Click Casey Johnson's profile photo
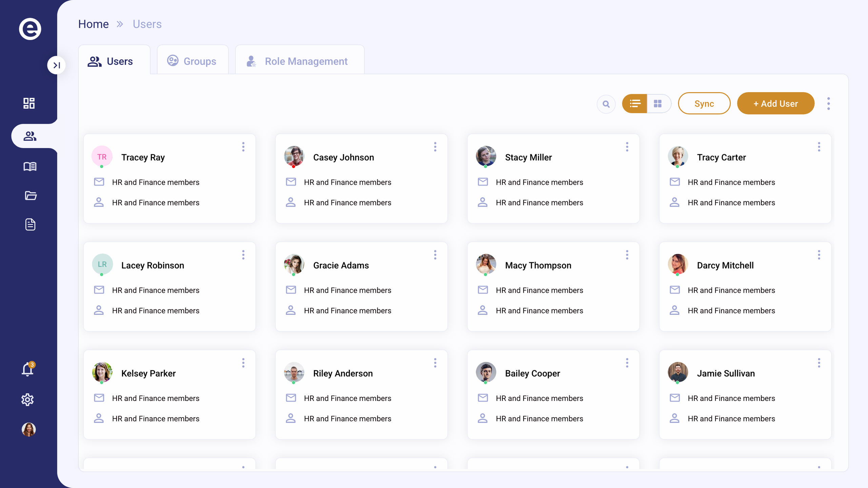Screen dimensions: 868x488 pos(294,156)
